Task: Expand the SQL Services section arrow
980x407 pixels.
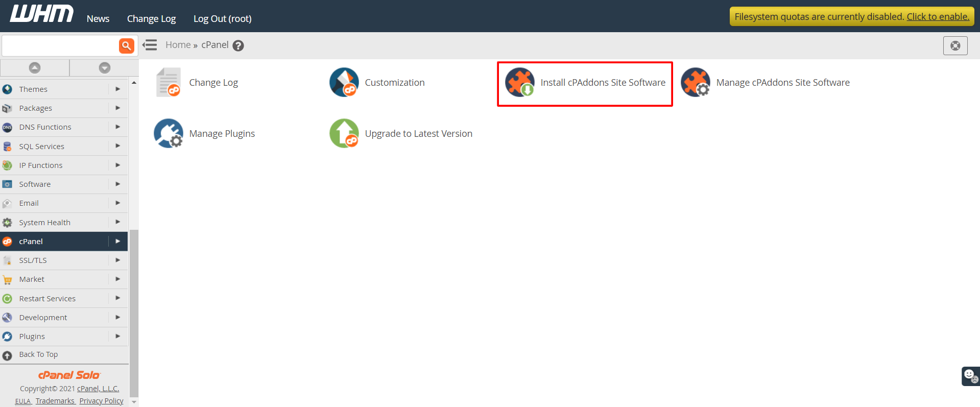Action: [118, 146]
